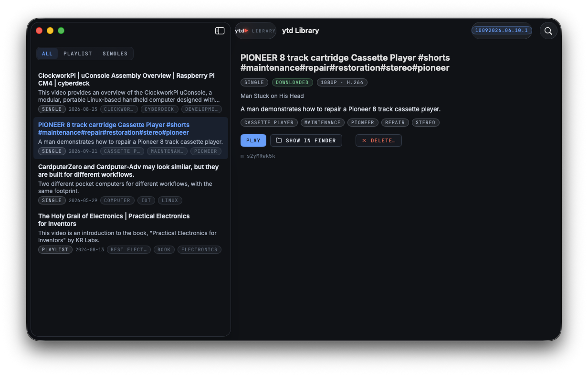Click date 2024-08-13 on Holy Grail row
The image size is (588, 376).
pyautogui.click(x=90, y=250)
